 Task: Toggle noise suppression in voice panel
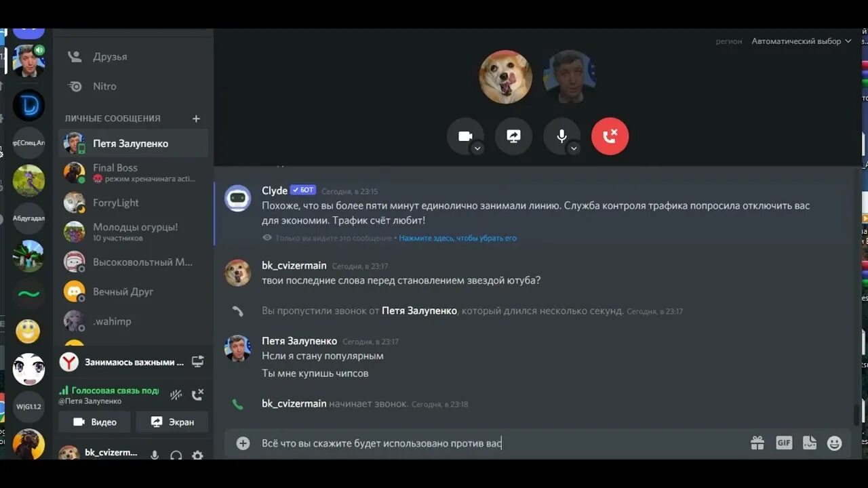(176, 395)
